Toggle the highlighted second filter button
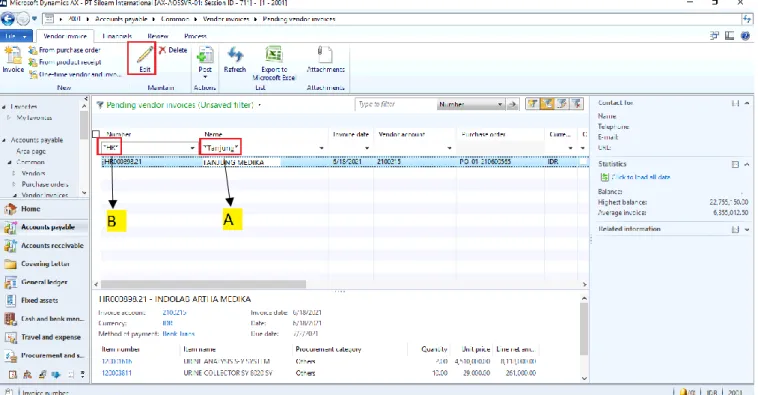This screenshot has width=758, height=395. 547,104
